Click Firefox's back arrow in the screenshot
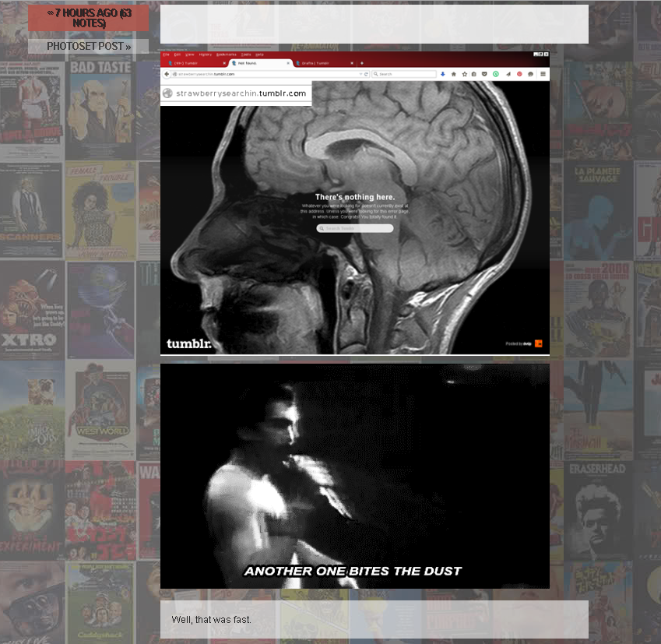Viewport: 661px width, 644px height. coord(167,74)
